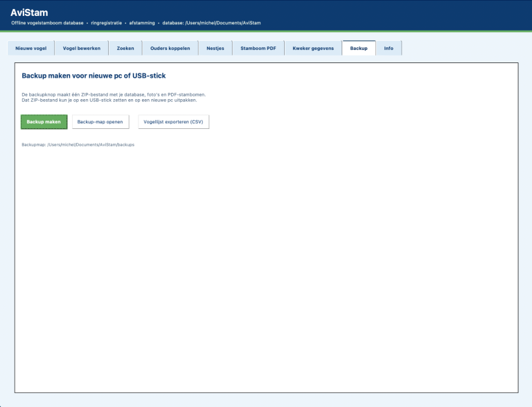Screen dimensions: 532x407
Task: Click the Offline vogelstamboom database text
Action: point(47,23)
